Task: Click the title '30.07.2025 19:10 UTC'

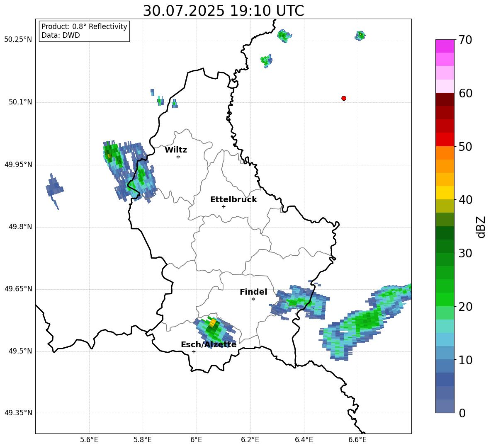Action: pyautogui.click(x=223, y=11)
